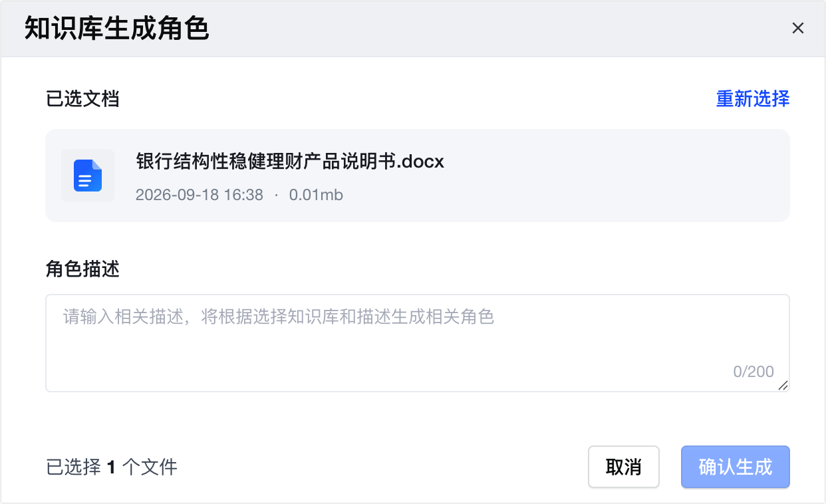Image resolution: width=826 pixels, height=504 pixels.
Task: Focus the 角色描述 text area
Action: [418, 343]
